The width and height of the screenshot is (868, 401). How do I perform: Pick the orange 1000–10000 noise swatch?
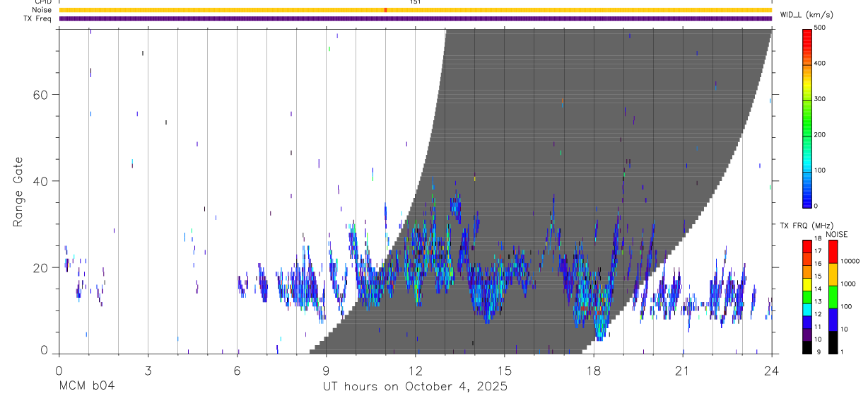coord(833,274)
